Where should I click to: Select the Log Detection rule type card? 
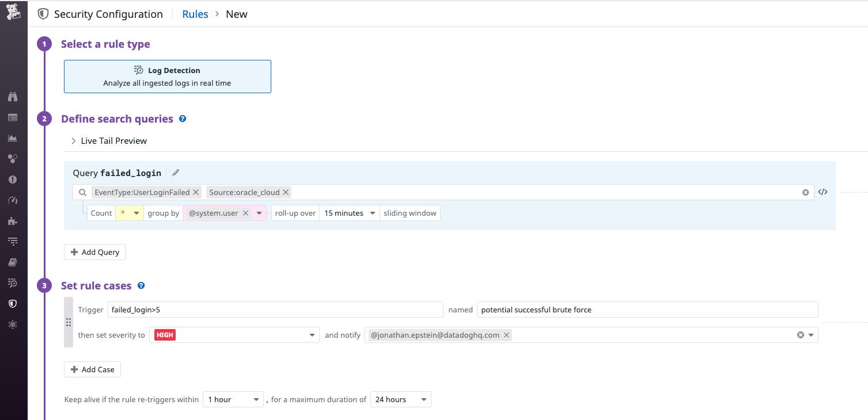point(167,76)
